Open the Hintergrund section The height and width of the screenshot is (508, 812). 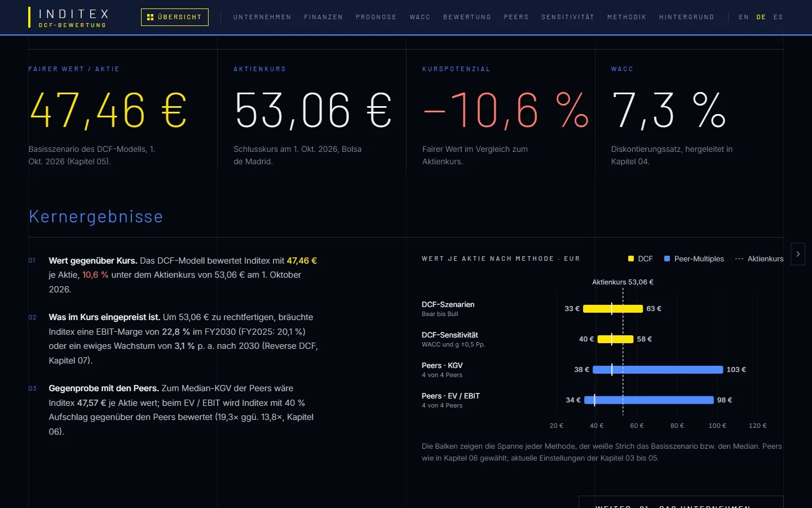click(x=687, y=17)
